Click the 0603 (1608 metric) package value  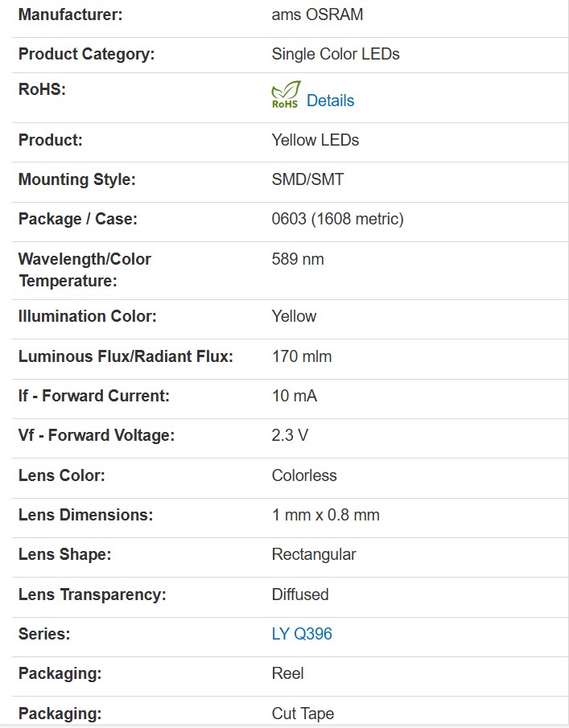338,219
